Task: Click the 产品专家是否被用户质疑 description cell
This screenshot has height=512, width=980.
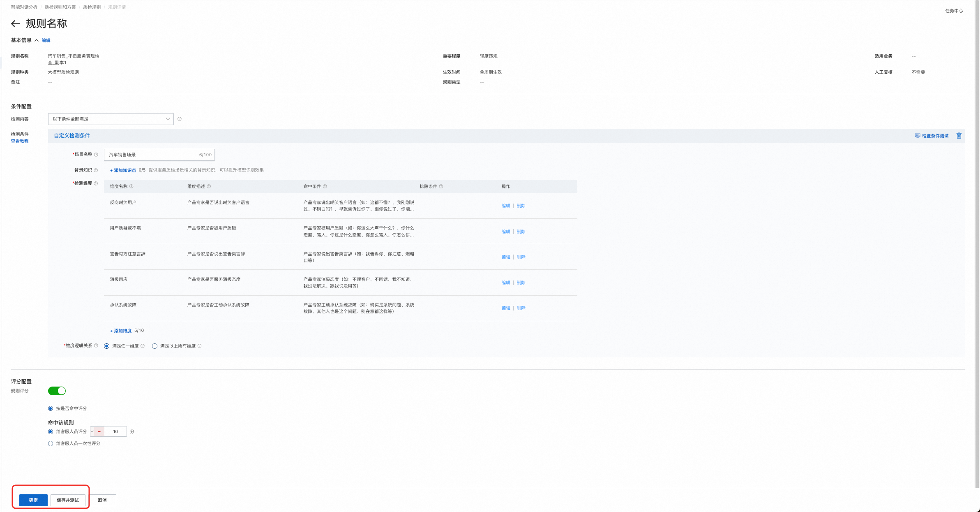Action: [212, 228]
